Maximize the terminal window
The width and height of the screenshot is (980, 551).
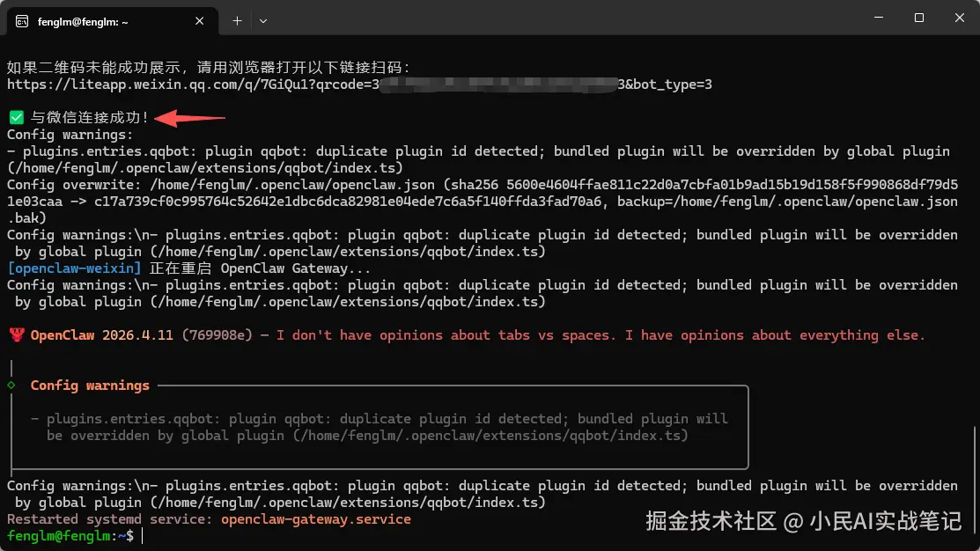(x=918, y=18)
